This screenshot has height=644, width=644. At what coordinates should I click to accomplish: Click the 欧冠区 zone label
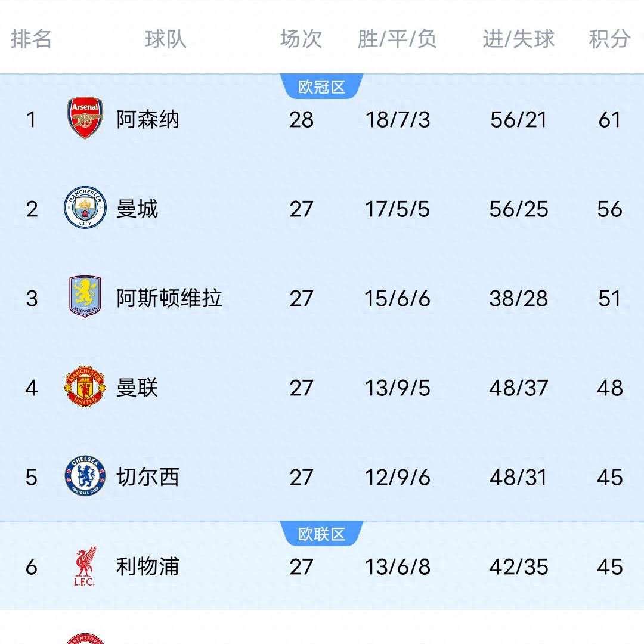click(x=322, y=87)
